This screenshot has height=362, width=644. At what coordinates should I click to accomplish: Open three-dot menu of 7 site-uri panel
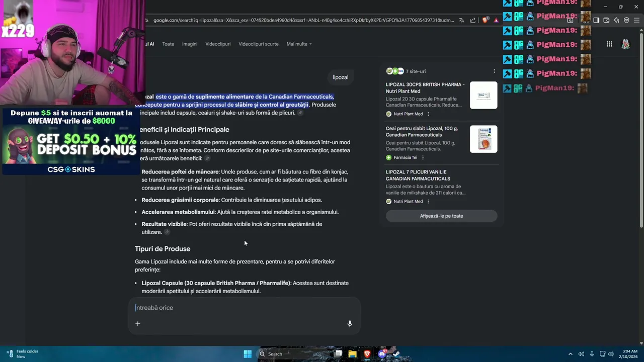pos(494,71)
